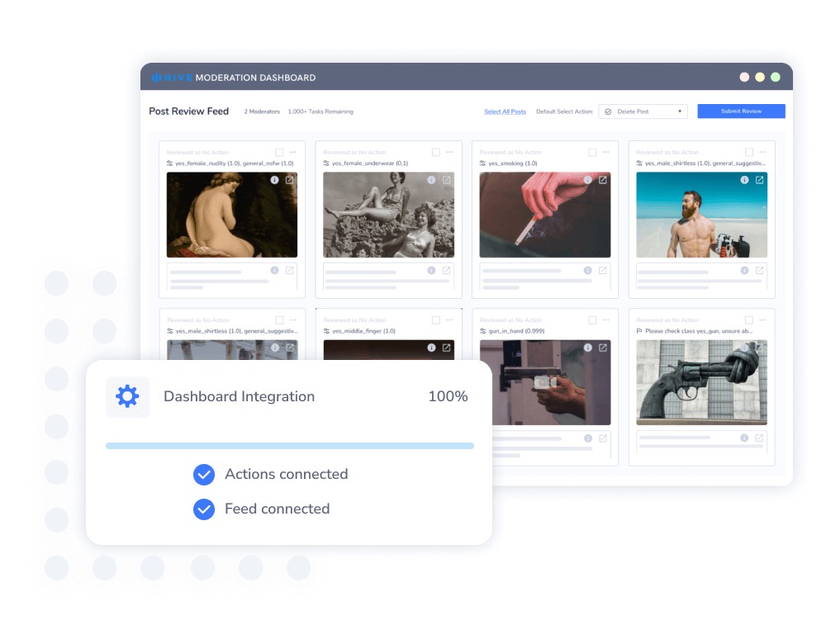The width and height of the screenshot is (826, 644).
Task: Open the three-dot menu on beach photo card
Action: tap(762, 152)
